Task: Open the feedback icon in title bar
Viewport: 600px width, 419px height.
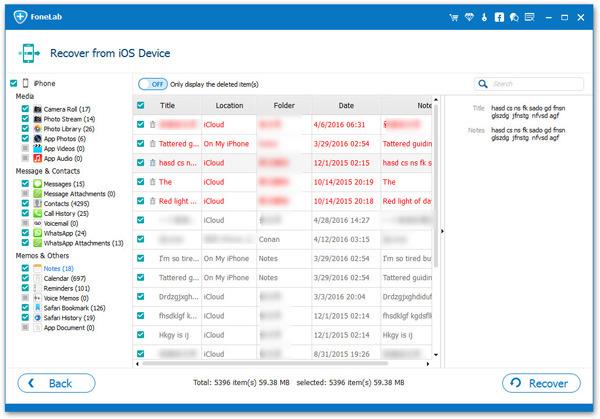Action: click(x=530, y=17)
